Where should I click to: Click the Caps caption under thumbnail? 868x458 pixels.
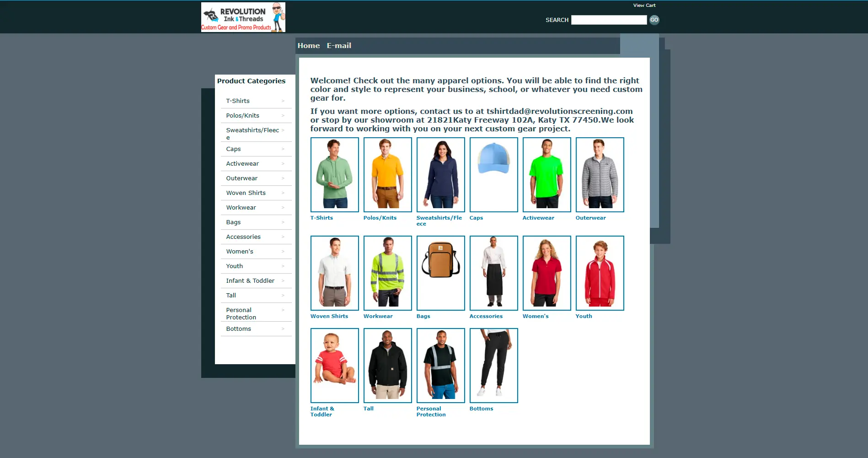(x=476, y=218)
